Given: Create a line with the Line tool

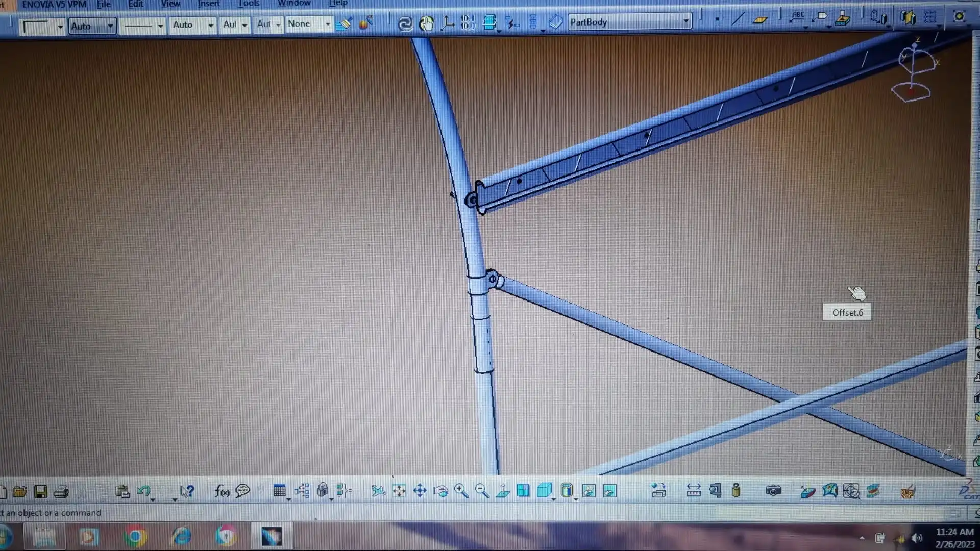Looking at the screenshot, I should pyautogui.click(x=738, y=20).
